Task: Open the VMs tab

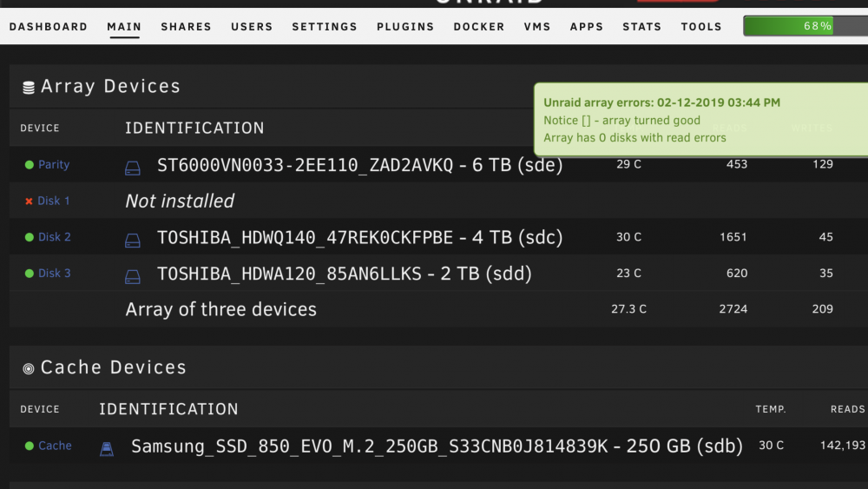Action: click(x=537, y=27)
